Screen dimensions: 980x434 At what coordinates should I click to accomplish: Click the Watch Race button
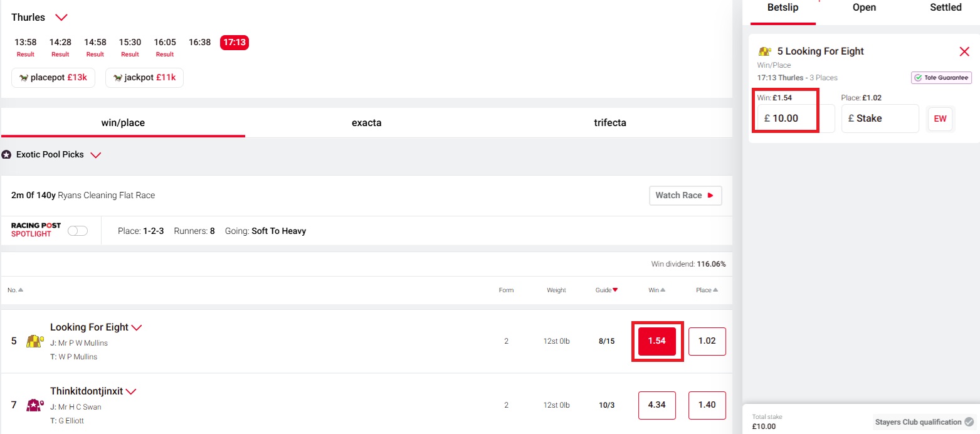point(685,195)
